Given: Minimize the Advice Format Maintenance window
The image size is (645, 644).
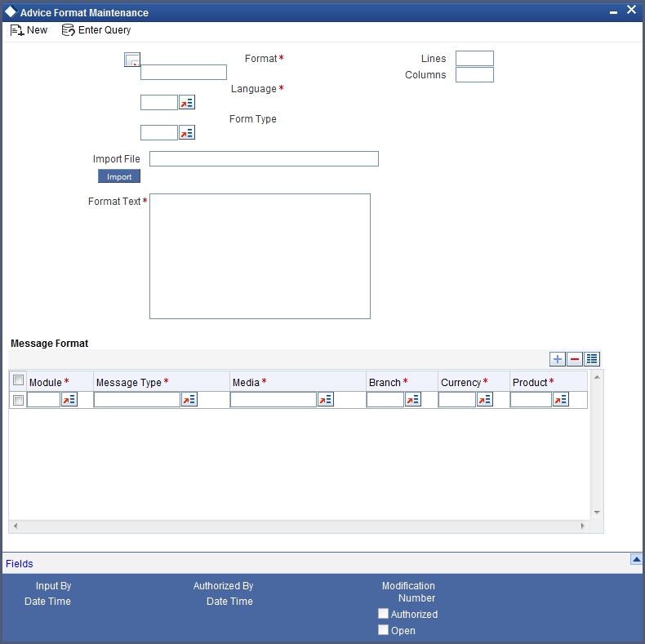Looking at the screenshot, I should [x=613, y=12].
